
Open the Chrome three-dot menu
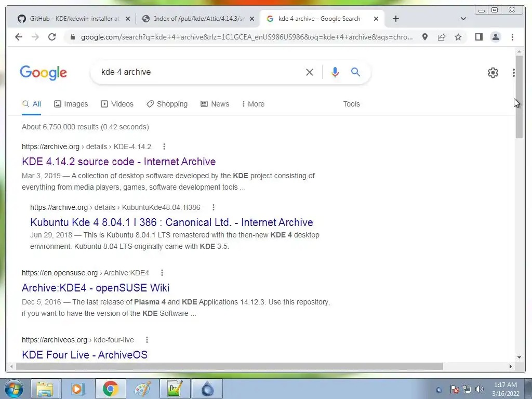pos(512,37)
